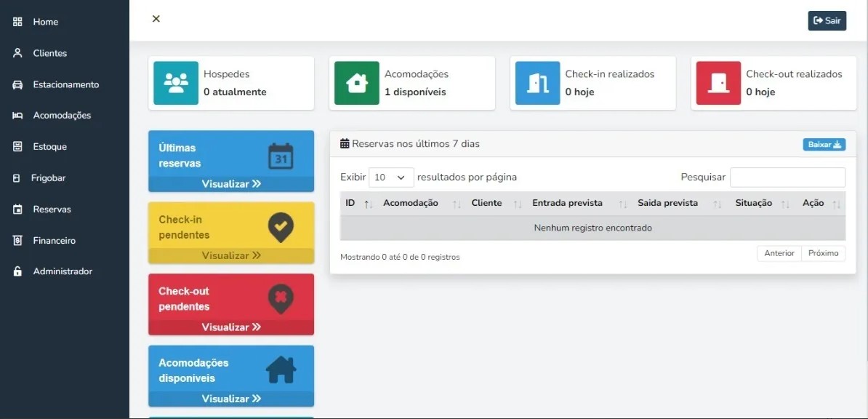Switch to the Reservas section
The width and height of the screenshot is (868, 419).
point(16,209)
